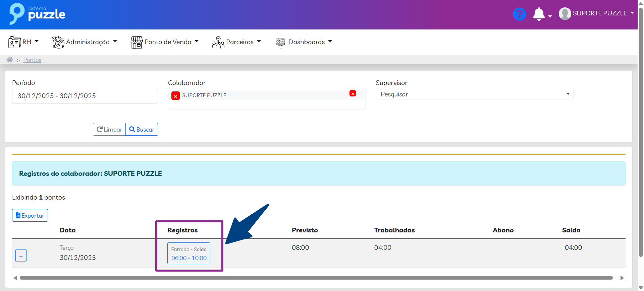Image resolution: width=644 pixels, height=291 pixels.
Task: Expand row with the plus button
Action: 21,256
